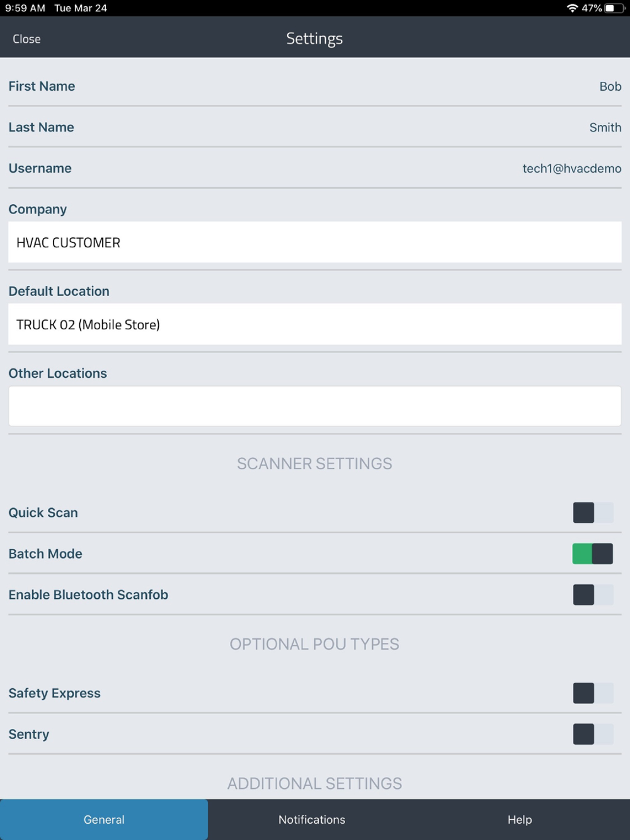Open the Help tab
Screen dimensions: 630x840
[520, 819]
